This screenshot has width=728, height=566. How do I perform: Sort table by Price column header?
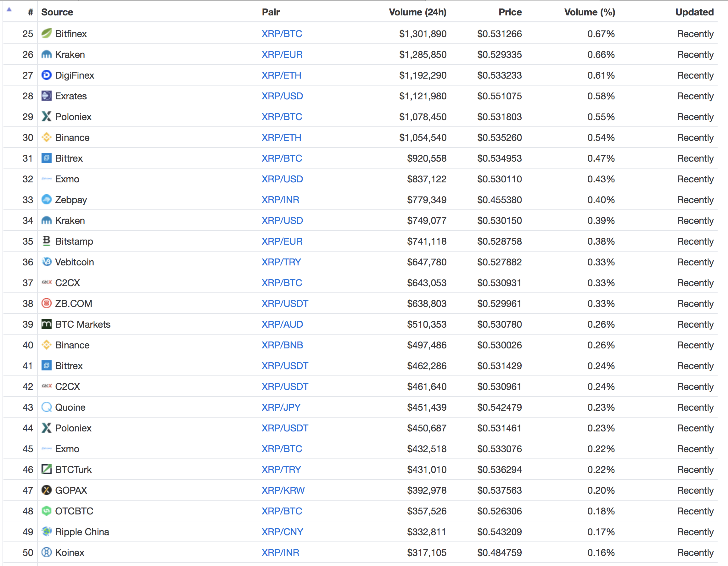pos(510,12)
